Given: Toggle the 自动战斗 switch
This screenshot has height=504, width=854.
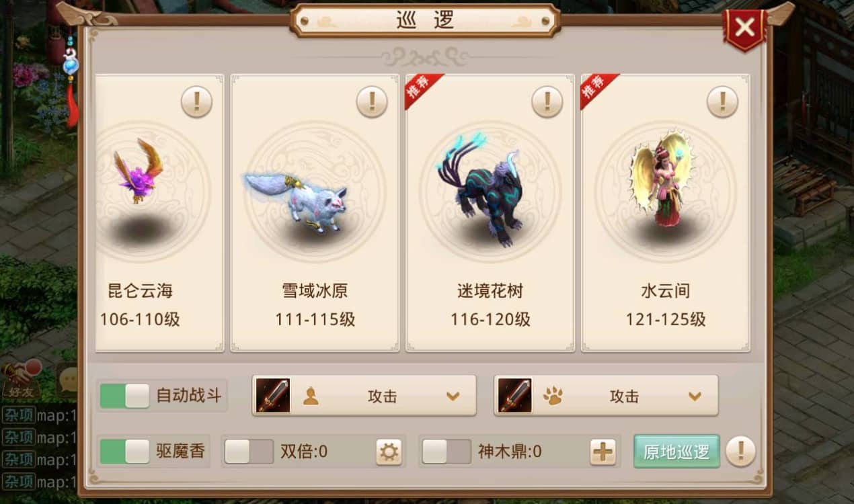Looking at the screenshot, I should click(x=124, y=396).
